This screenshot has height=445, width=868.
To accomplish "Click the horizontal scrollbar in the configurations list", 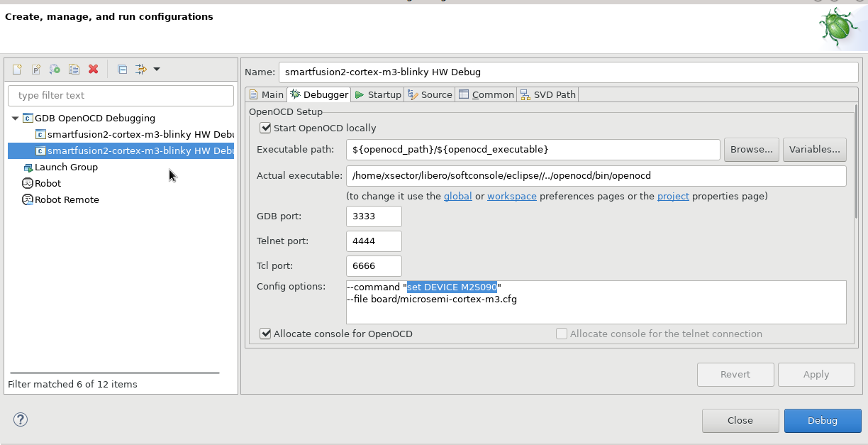I will pyautogui.click(x=115, y=373).
